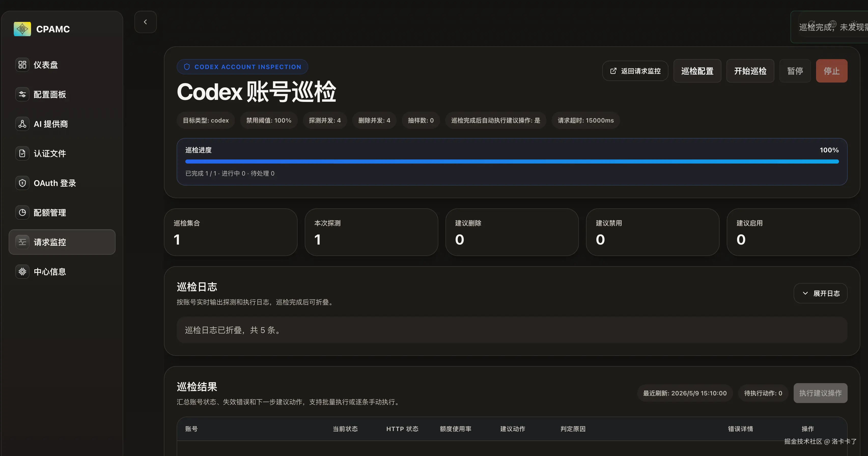The image size is (868, 456).
Task: Click the 最近刷新: 2026/5/9 15:10:00 chip
Action: click(x=685, y=393)
